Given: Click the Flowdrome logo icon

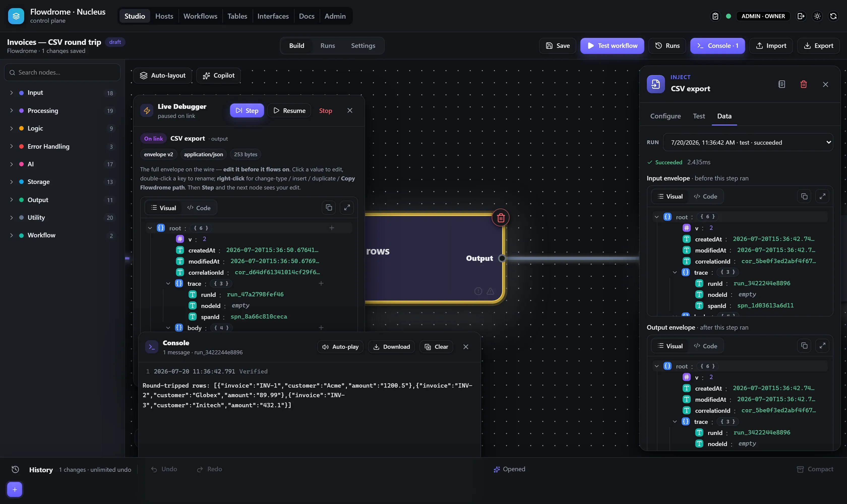Looking at the screenshot, I should (16, 16).
